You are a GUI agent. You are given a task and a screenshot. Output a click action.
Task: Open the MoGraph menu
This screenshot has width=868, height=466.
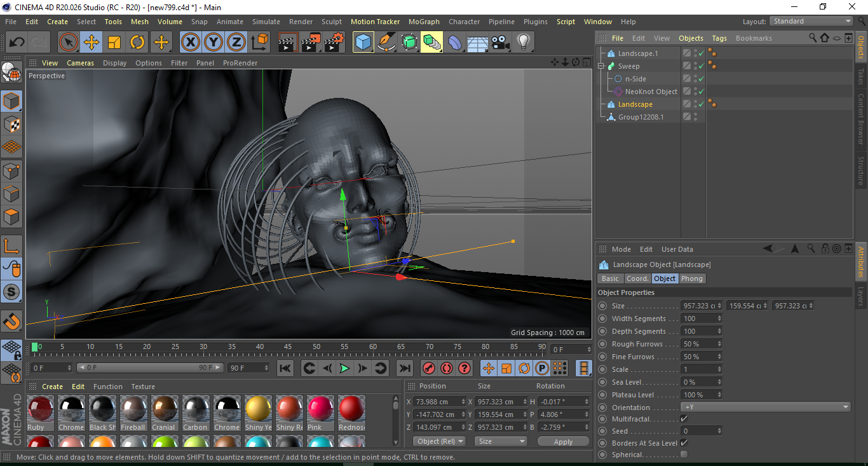click(424, 22)
